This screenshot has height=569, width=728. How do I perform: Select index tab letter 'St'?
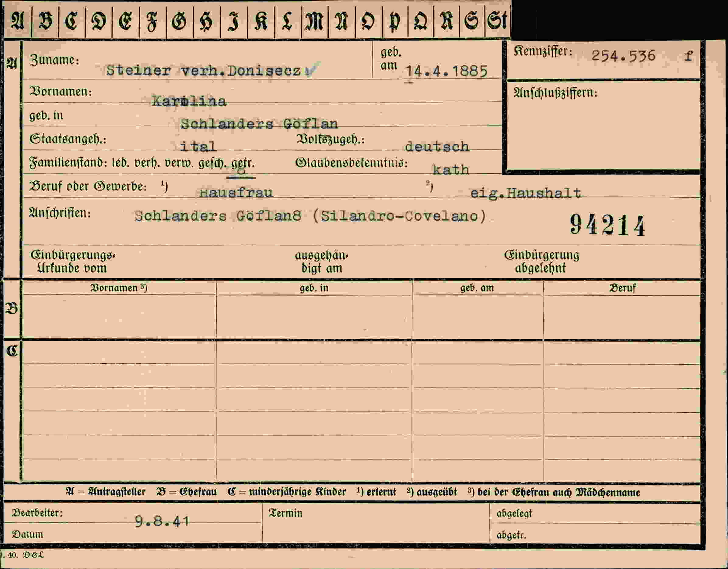click(497, 20)
